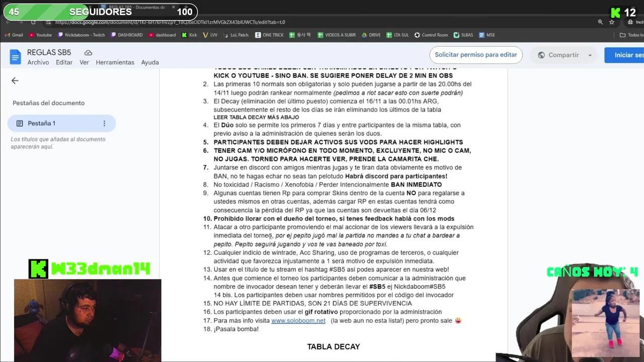Image resolution: width=644 pixels, height=362 pixels.
Task: Click the browser reload button
Action: coord(33,22)
